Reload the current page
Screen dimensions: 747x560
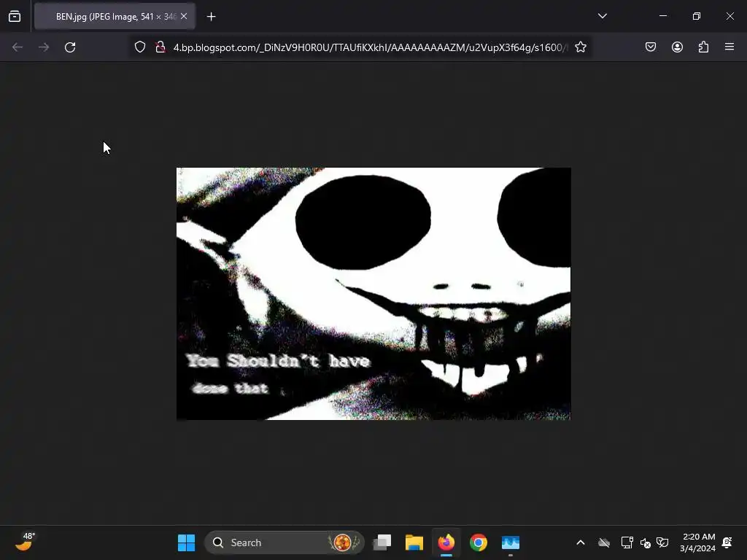[x=70, y=47]
